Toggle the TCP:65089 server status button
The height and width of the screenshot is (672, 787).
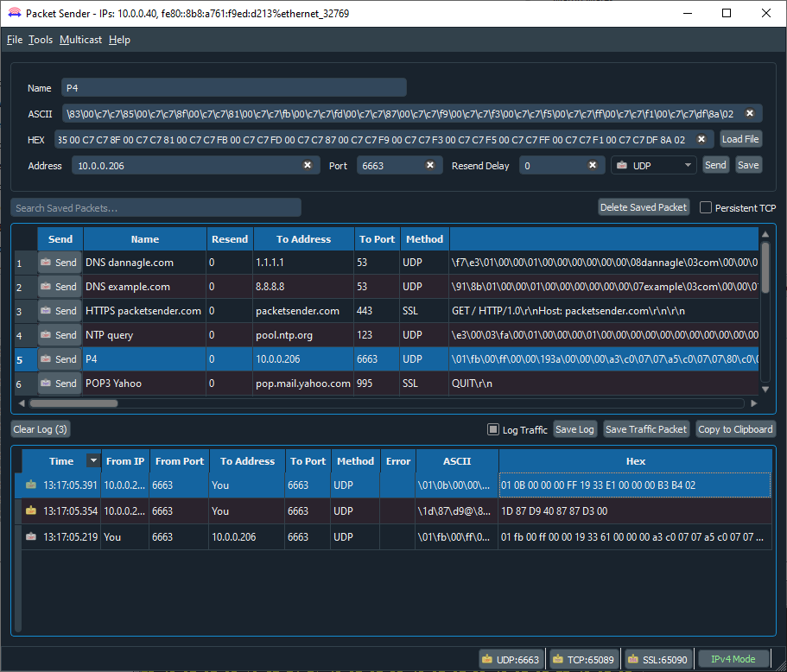583,659
